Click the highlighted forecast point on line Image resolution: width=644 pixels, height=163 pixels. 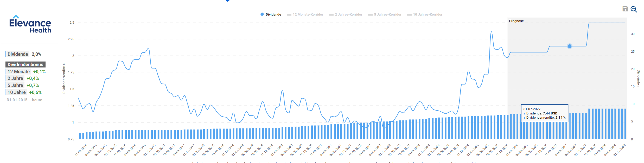tap(570, 46)
